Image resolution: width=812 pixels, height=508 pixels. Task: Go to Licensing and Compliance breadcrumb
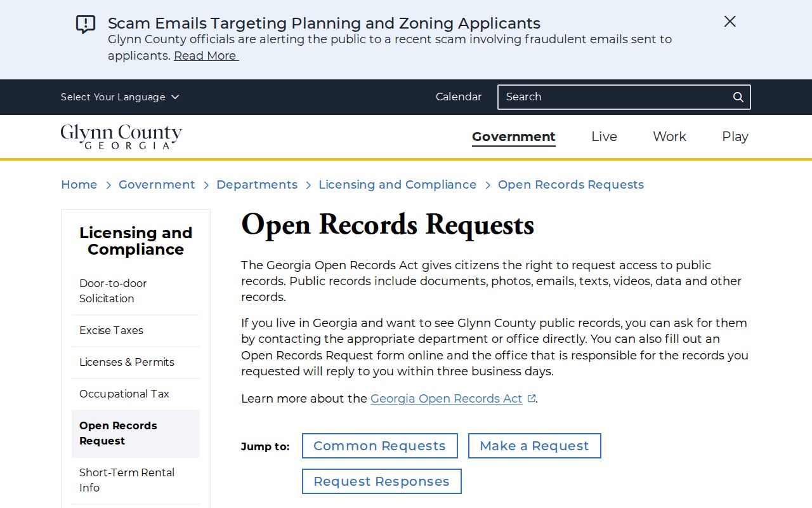(398, 185)
